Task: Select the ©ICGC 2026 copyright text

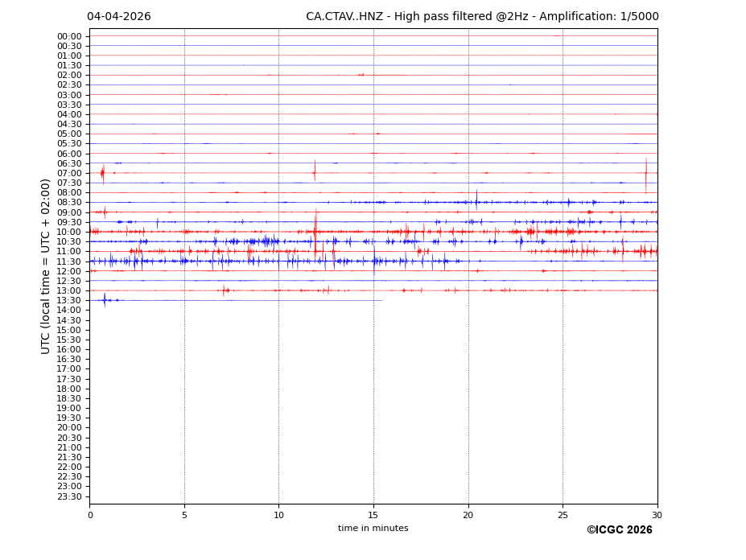Action: point(619,530)
